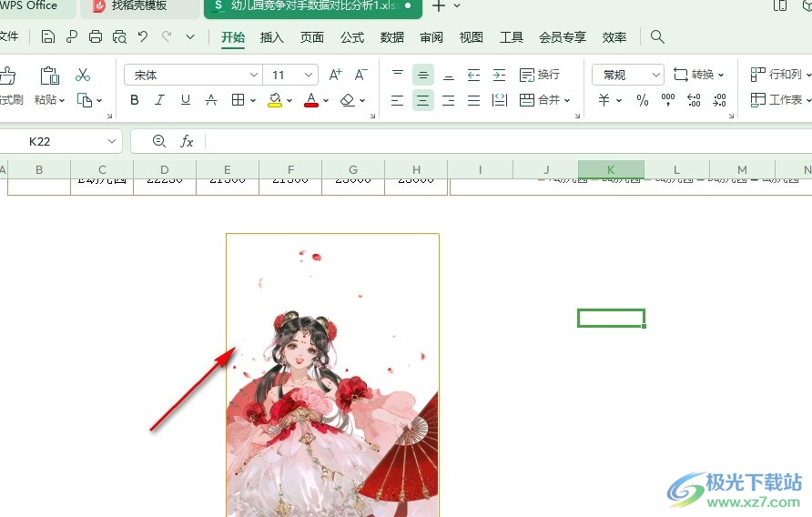
Task: Click the Print icon
Action: click(96, 36)
